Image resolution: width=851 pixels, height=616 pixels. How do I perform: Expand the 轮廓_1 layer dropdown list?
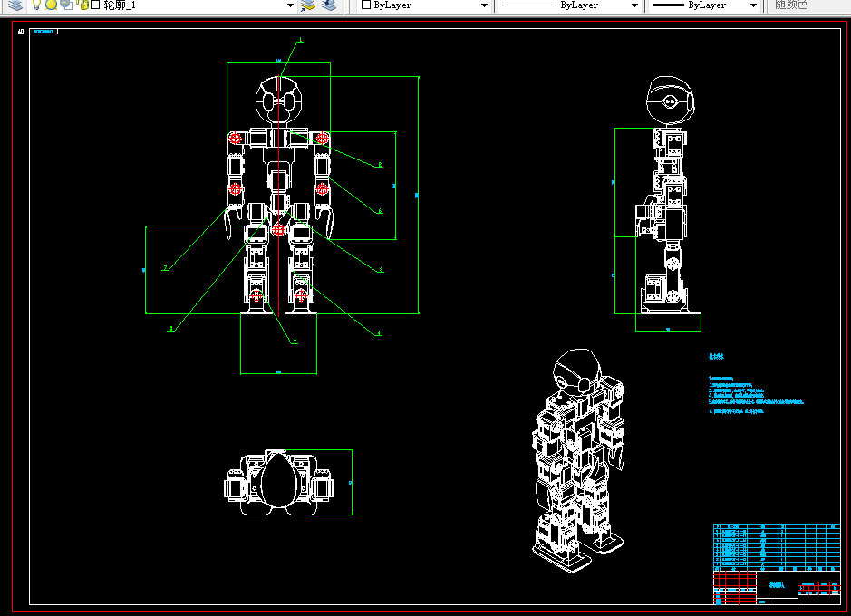pyautogui.click(x=290, y=5)
